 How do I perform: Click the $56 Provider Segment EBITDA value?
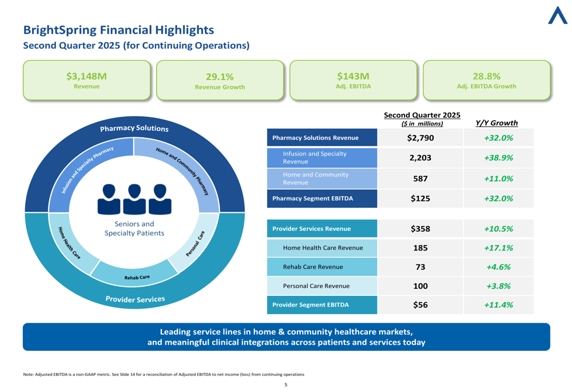click(x=420, y=305)
